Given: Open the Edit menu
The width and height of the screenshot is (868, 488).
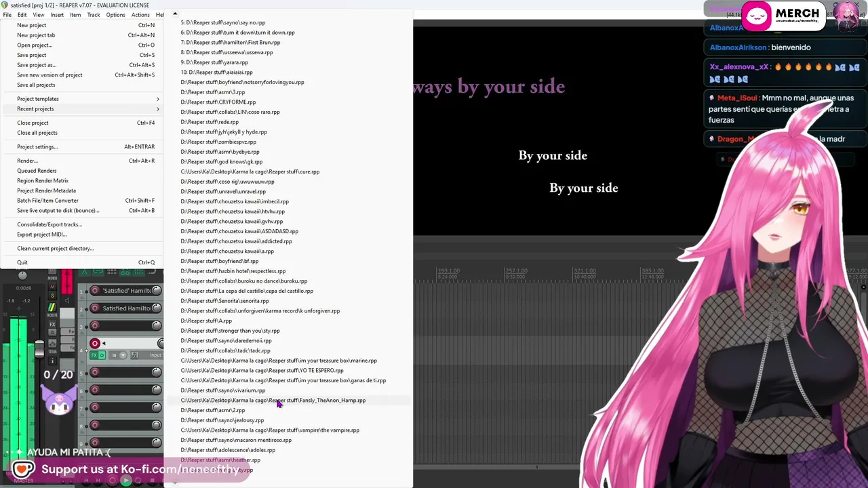Looking at the screenshot, I should click(22, 15).
